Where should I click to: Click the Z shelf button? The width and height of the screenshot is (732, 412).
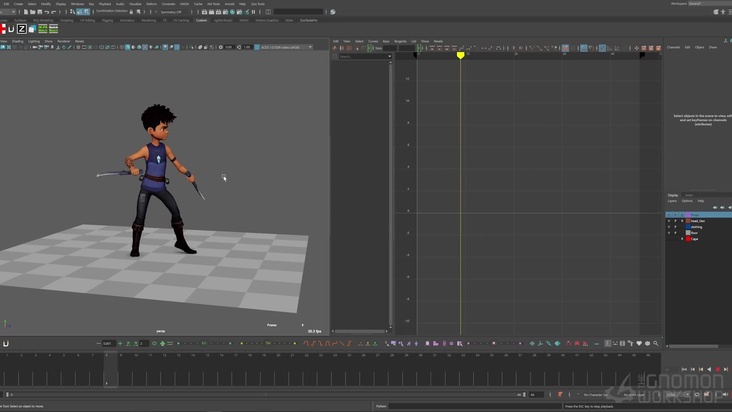click(x=22, y=29)
